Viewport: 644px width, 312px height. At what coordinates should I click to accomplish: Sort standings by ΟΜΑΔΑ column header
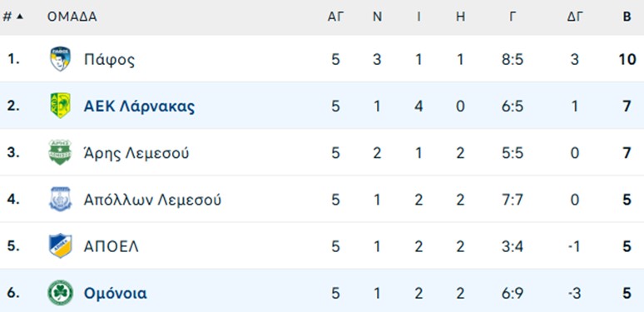point(72,17)
